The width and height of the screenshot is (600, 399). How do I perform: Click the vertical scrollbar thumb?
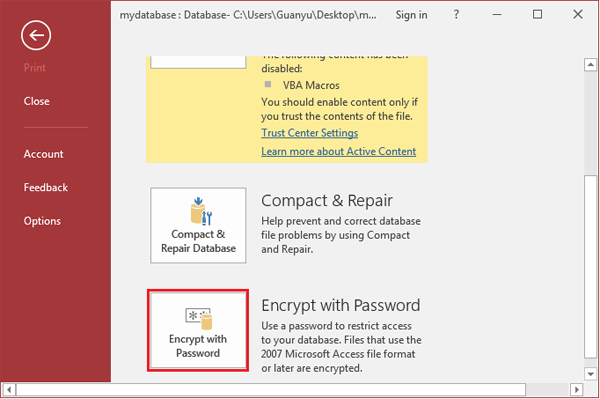click(x=590, y=267)
